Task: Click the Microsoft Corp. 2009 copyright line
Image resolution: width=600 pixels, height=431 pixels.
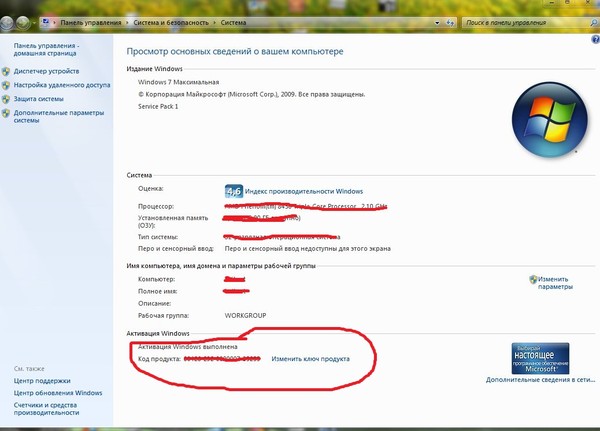Action: click(x=251, y=94)
